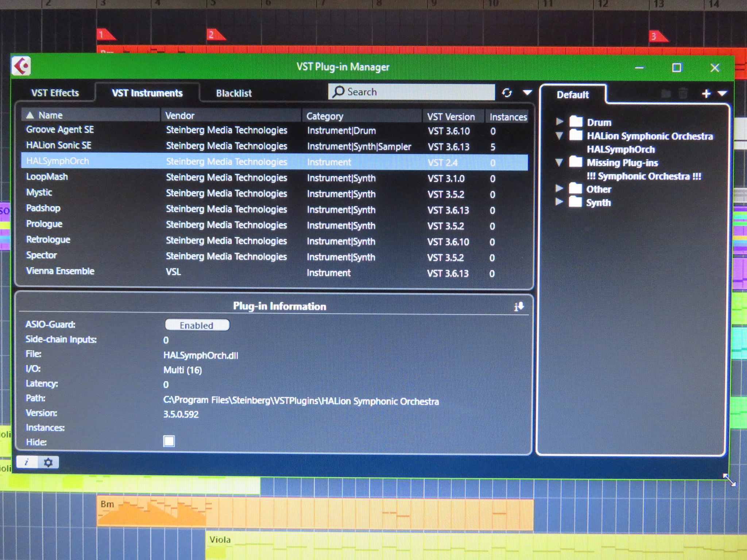
Task: Expand the Drum folder
Action: (559, 121)
